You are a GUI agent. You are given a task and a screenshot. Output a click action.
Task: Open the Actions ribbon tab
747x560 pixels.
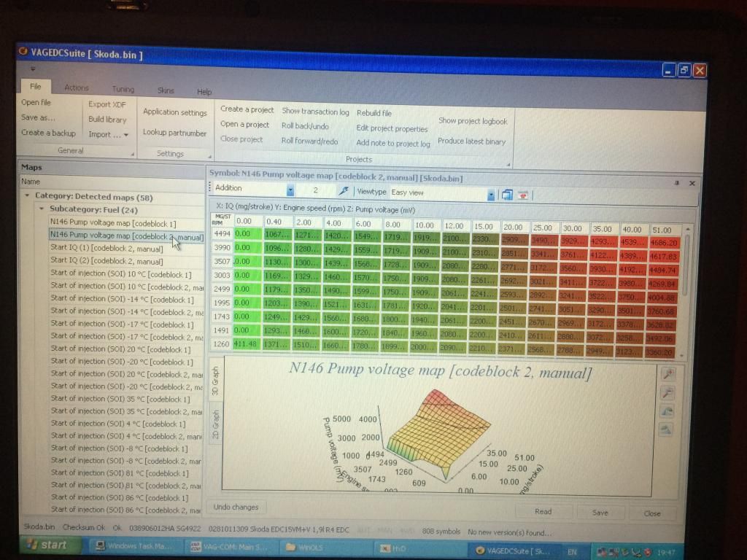(76, 87)
